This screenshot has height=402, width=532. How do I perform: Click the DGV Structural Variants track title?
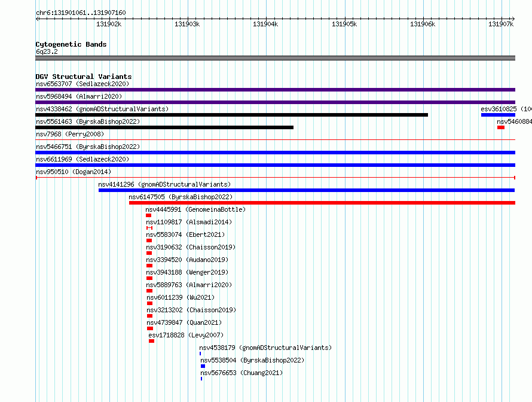[x=84, y=77]
